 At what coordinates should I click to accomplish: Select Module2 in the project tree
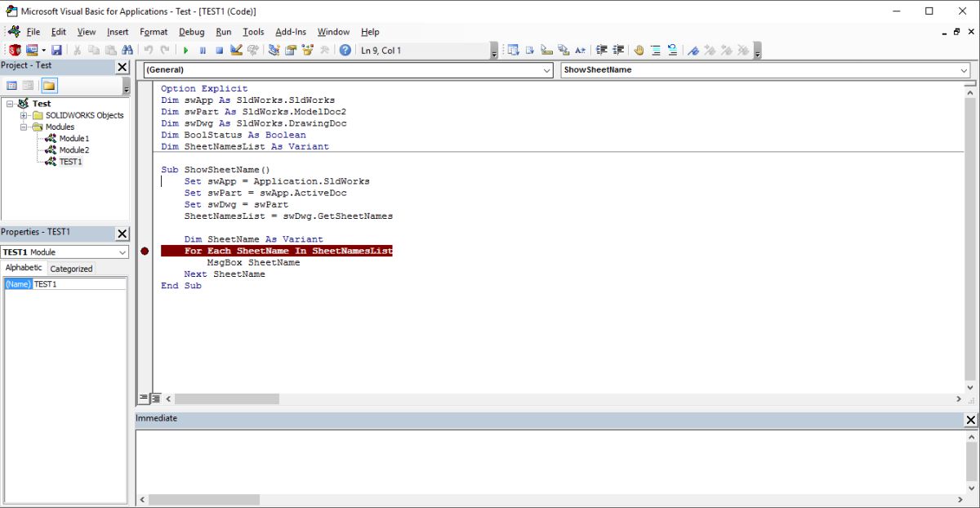tap(74, 149)
